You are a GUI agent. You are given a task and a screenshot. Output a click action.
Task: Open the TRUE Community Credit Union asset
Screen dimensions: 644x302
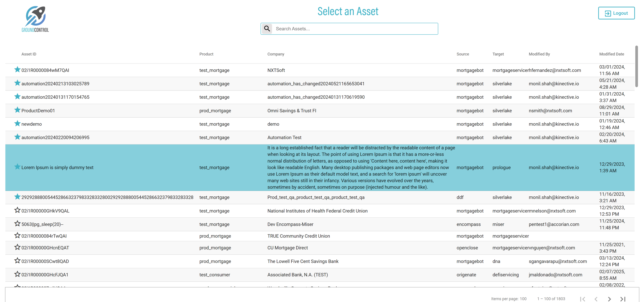click(x=298, y=236)
